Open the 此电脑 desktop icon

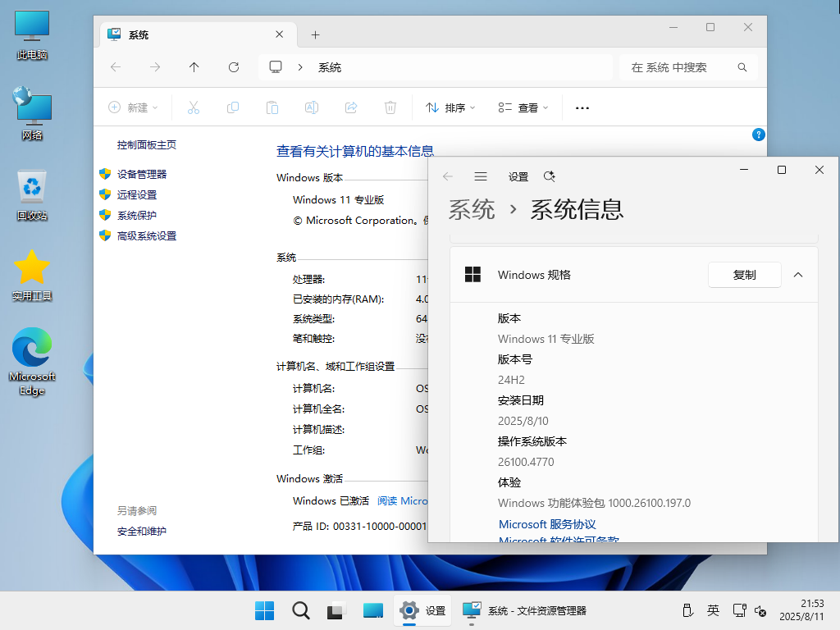[32, 34]
